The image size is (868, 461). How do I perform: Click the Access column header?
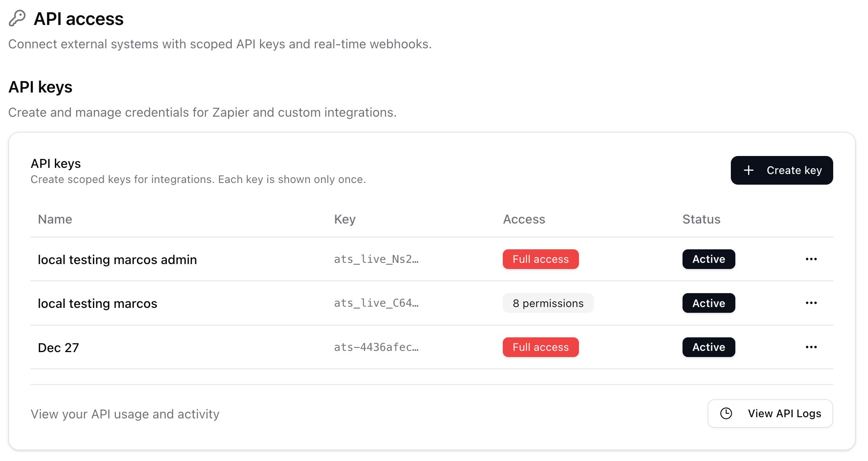click(524, 219)
